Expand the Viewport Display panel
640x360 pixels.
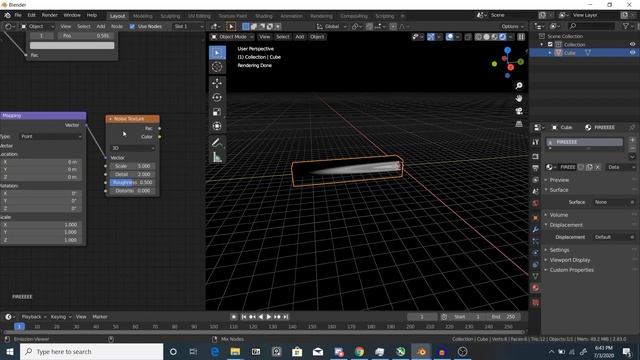pos(569,260)
